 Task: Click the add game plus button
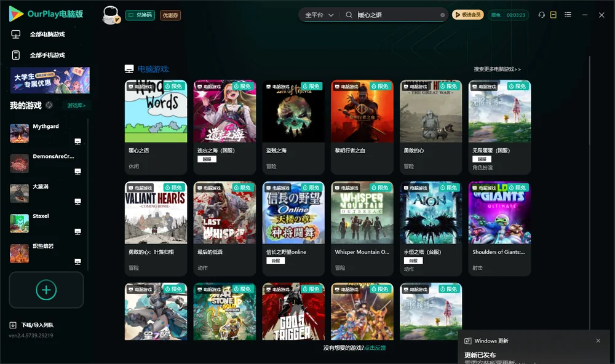click(46, 290)
